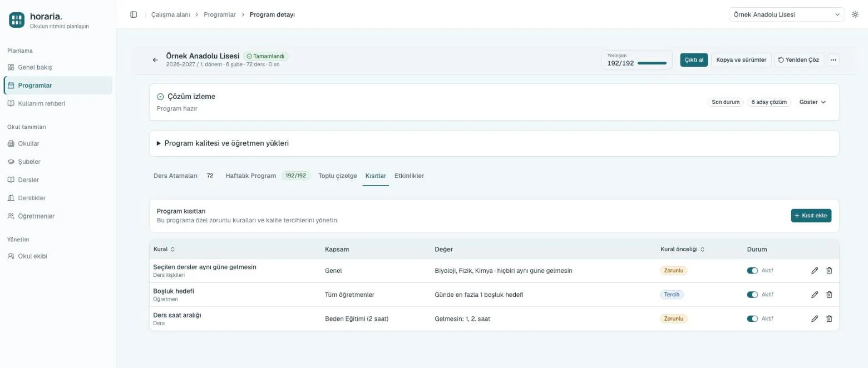Delete the 'Seçilen dersler aynı güne gelmesin' rule
Image resolution: width=868 pixels, height=368 pixels.
829,271
